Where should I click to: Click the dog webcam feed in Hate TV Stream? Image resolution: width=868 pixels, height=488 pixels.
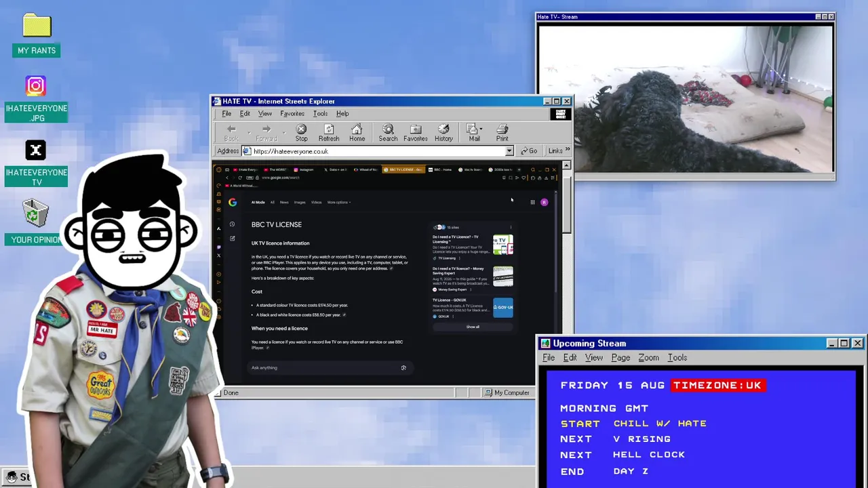tap(685, 99)
